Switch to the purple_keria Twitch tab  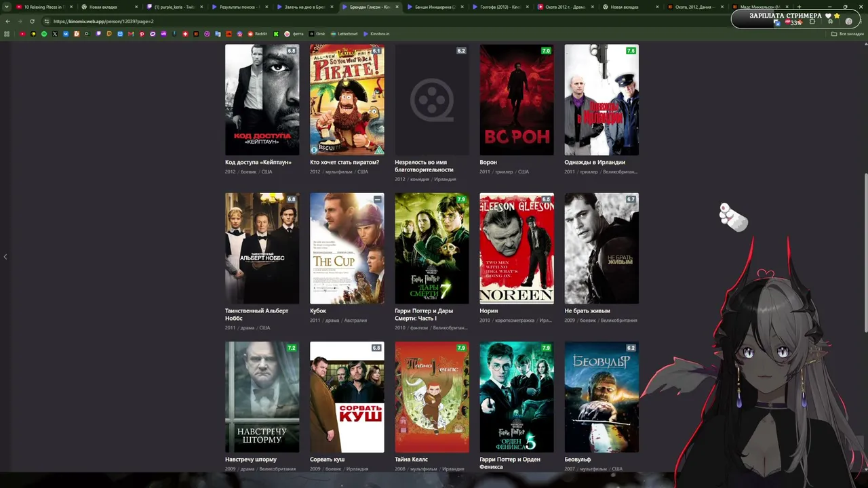pyautogui.click(x=174, y=7)
